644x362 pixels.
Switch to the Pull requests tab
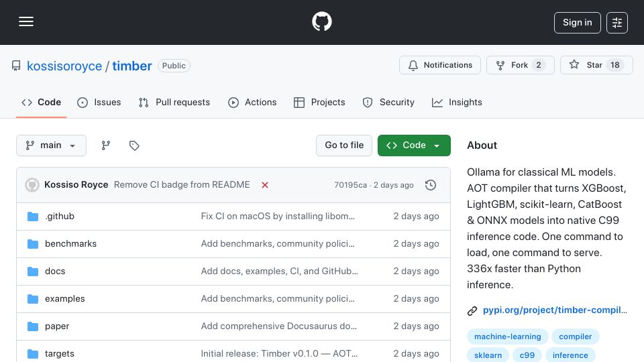[x=174, y=102]
